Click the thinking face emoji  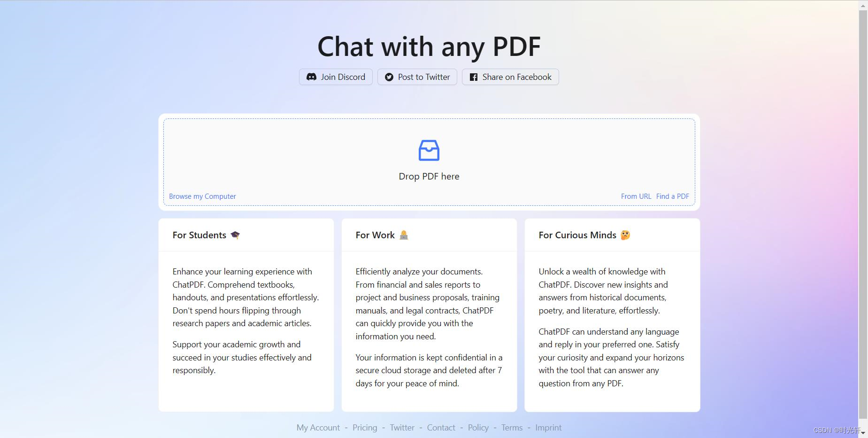click(625, 235)
